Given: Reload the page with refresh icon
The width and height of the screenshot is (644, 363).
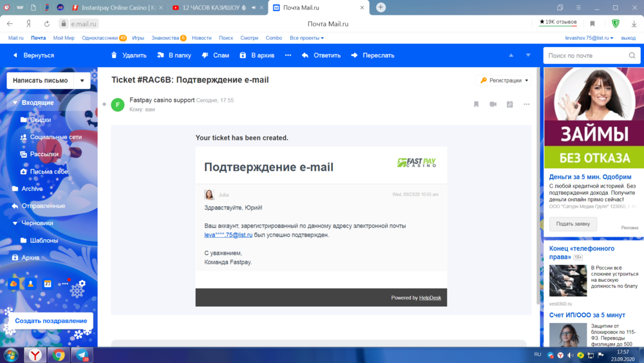Looking at the screenshot, I should [47, 24].
